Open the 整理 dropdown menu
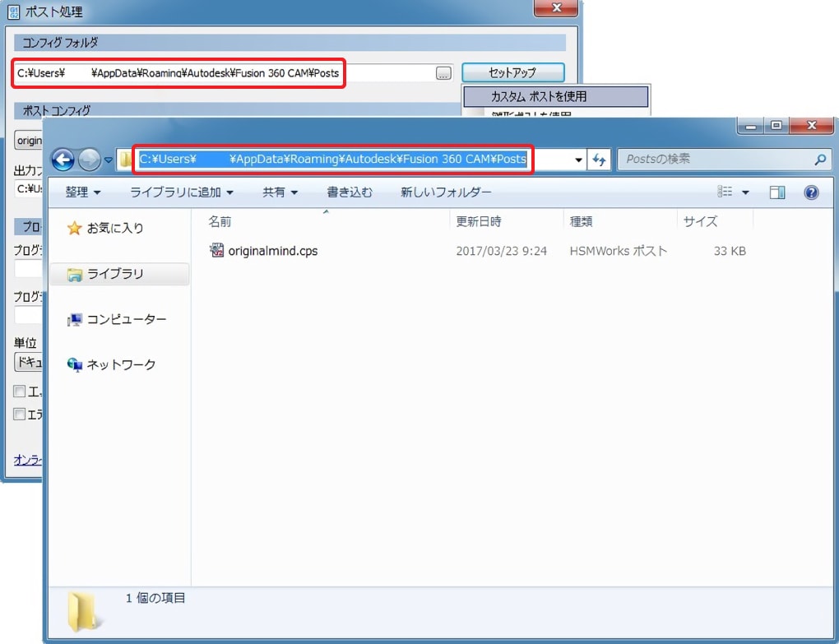839x644 pixels. click(82, 192)
